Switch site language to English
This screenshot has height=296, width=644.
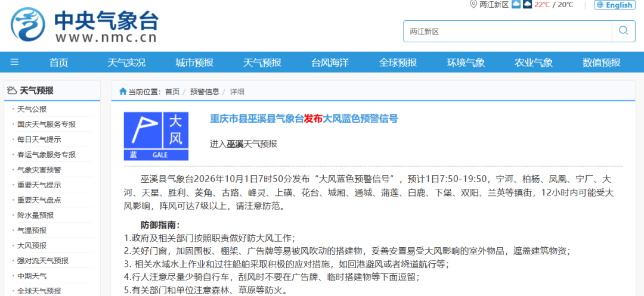point(614,5)
